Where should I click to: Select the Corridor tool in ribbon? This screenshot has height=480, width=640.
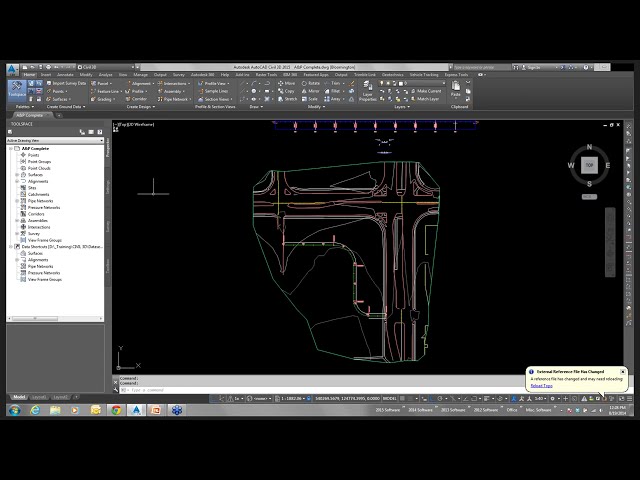click(137, 99)
